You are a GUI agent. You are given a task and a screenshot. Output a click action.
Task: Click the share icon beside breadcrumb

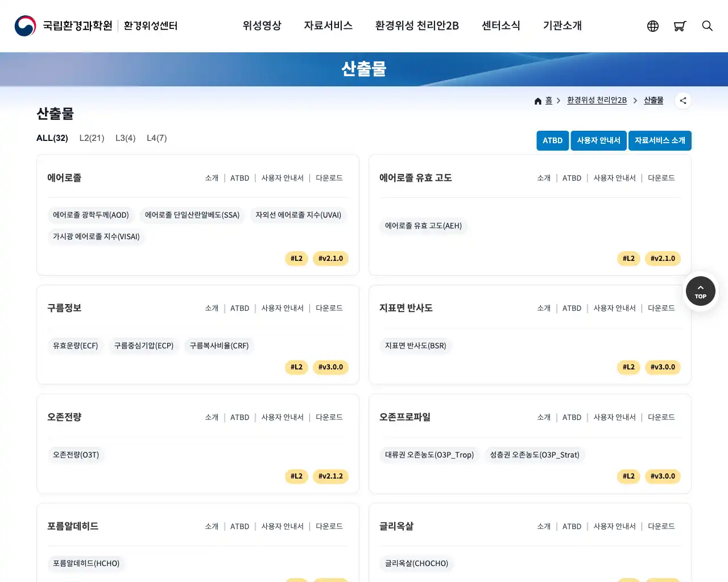click(683, 101)
